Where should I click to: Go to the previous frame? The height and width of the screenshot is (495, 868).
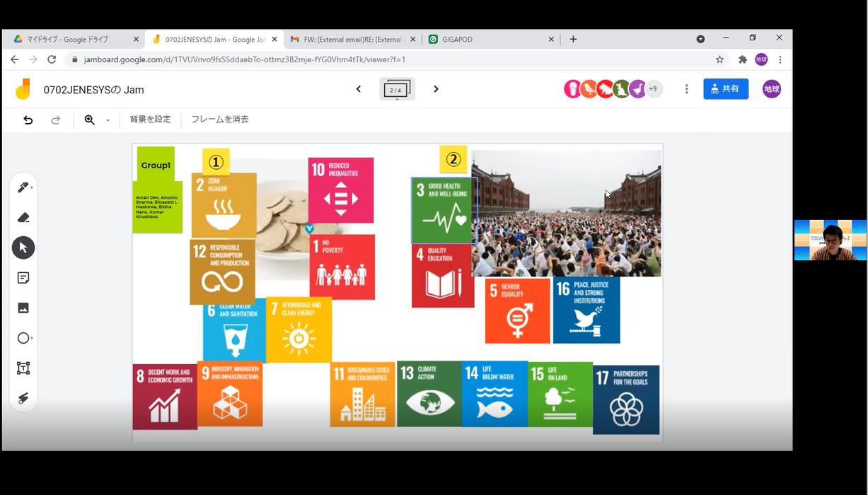coord(359,89)
